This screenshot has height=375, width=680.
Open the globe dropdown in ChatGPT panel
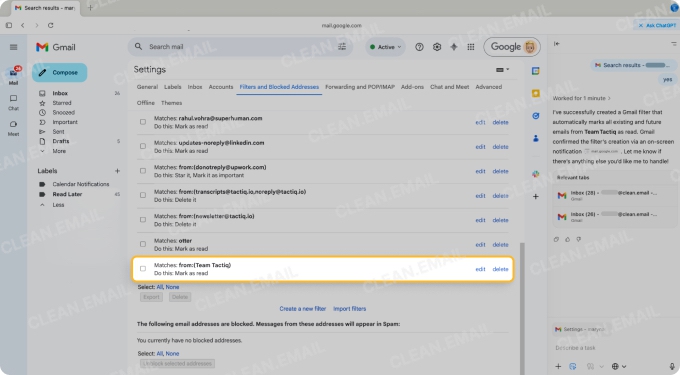tap(619, 366)
